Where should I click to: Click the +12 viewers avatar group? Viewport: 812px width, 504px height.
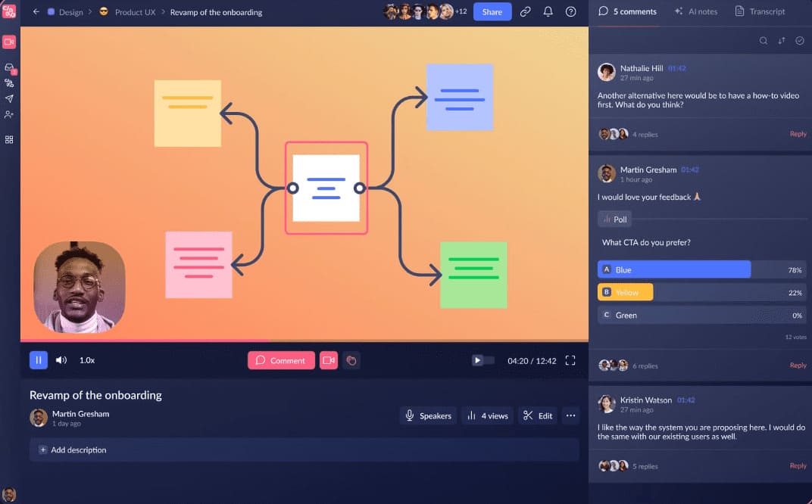pyautogui.click(x=425, y=11)
